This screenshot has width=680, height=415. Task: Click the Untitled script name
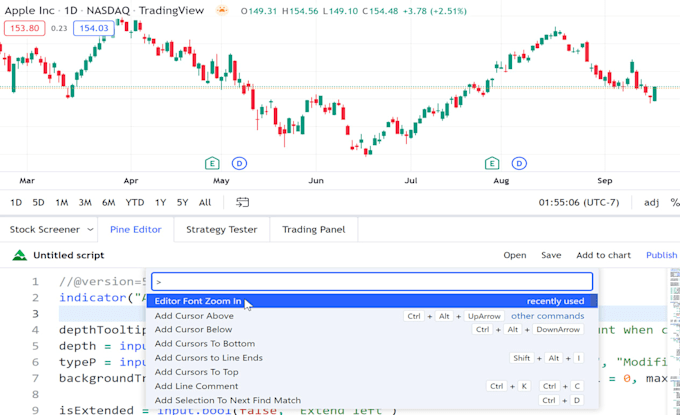coord(69,255)
